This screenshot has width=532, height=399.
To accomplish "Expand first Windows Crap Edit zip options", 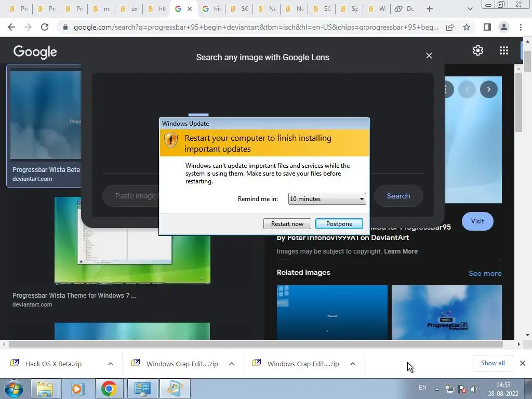I will point(232,364).
